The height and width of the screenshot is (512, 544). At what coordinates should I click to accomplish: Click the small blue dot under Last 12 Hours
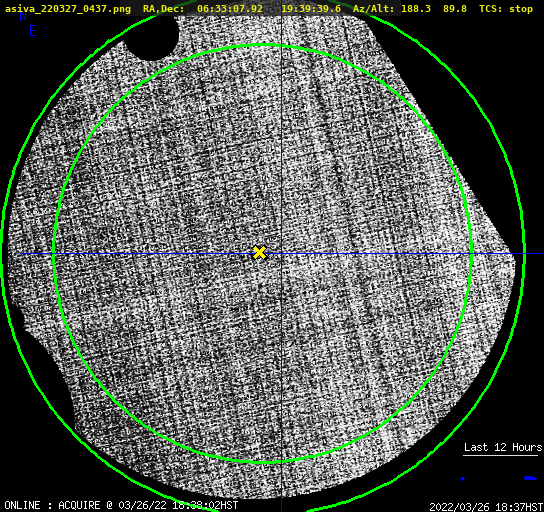[x=462, y=479]
